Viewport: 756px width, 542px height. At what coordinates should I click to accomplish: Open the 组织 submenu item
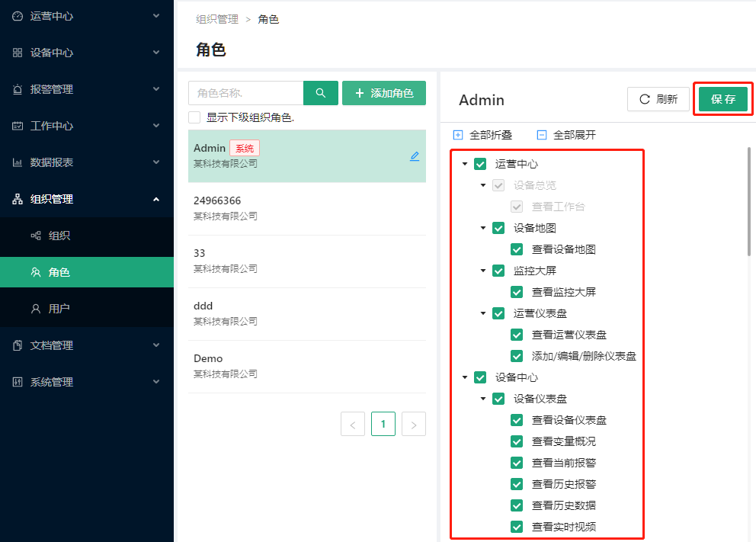tap(59, 236)
